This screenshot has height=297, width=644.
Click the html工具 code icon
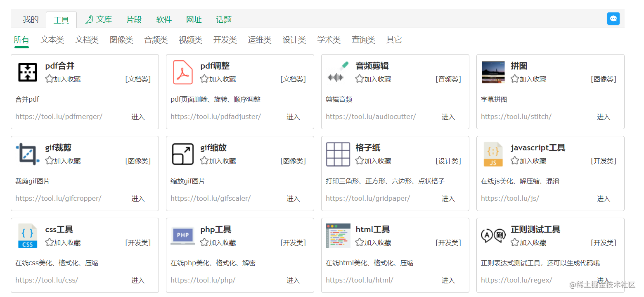pyautogui.click(x=338, y=235)
